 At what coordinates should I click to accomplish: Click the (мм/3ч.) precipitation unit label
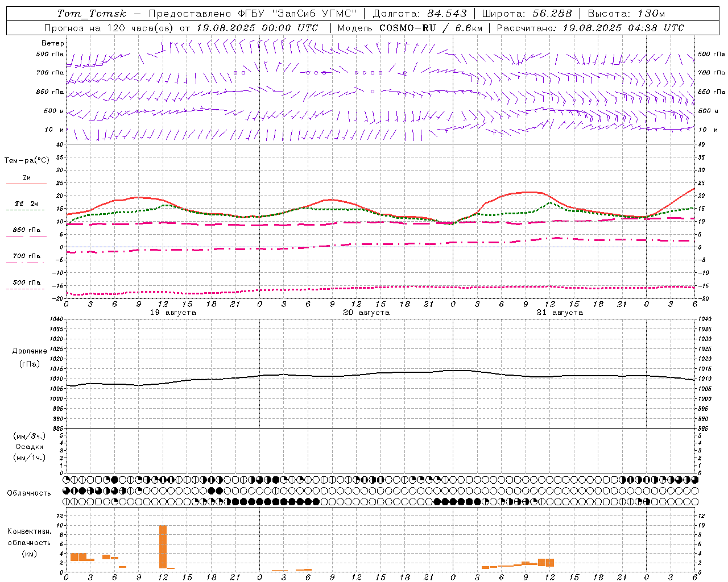(x=29, y=436)
